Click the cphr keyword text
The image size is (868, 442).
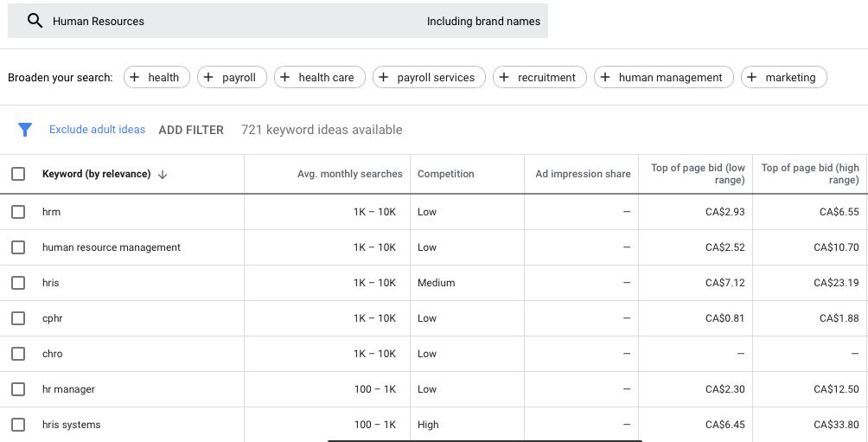[x=52, y=318]
